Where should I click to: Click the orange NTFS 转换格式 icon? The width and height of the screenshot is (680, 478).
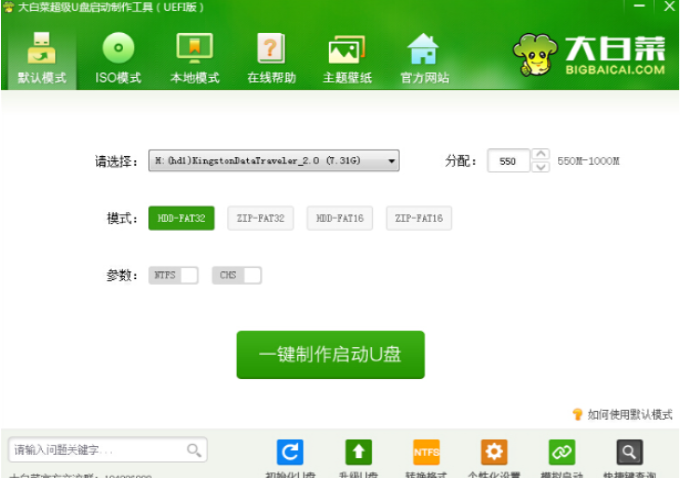426,452
